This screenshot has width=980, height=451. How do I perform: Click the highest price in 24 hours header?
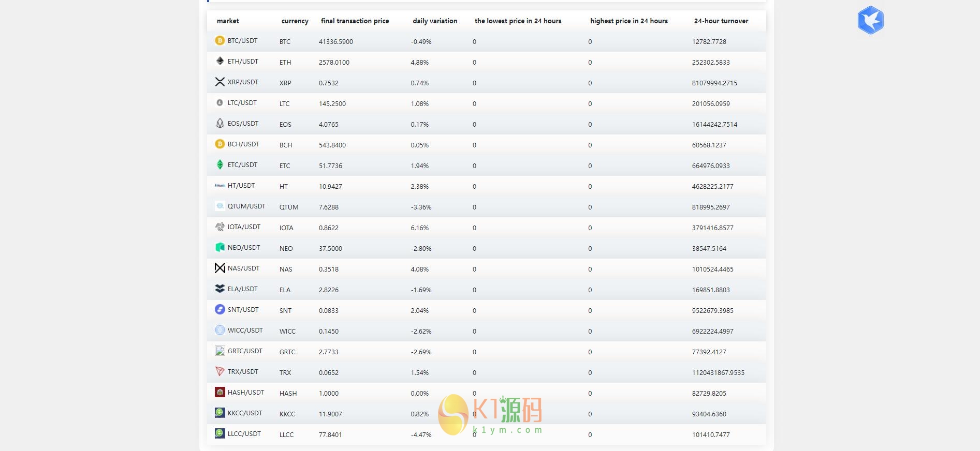click(629, 21)
